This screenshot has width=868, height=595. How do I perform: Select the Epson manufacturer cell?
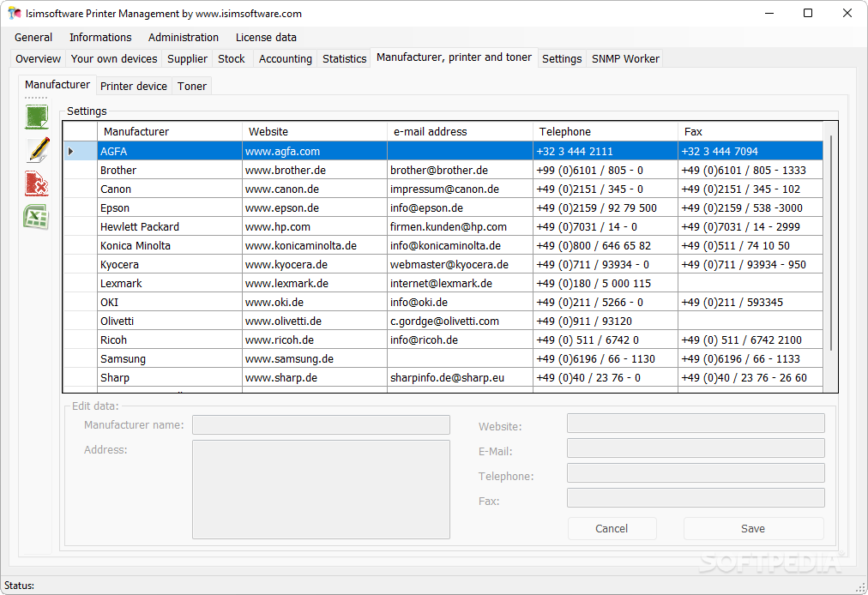click(170, 207)
